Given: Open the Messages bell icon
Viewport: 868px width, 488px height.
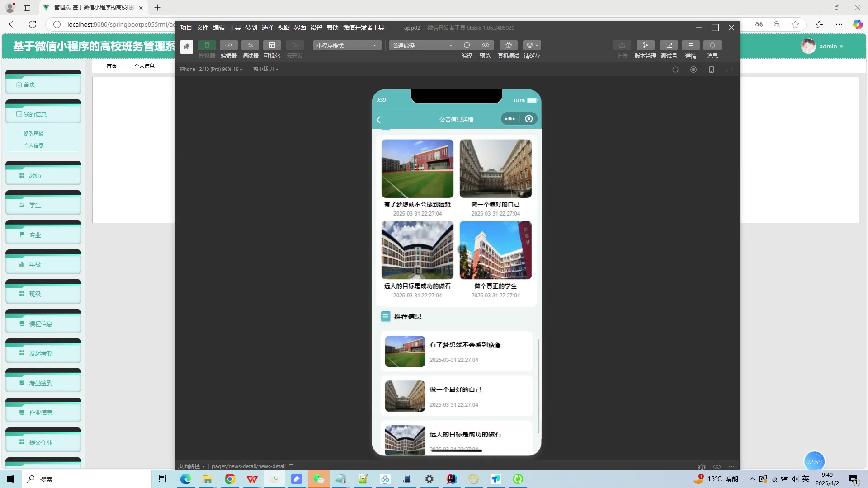Looking at the screenshot, I should pyautogui.click(x=712, y=45).
